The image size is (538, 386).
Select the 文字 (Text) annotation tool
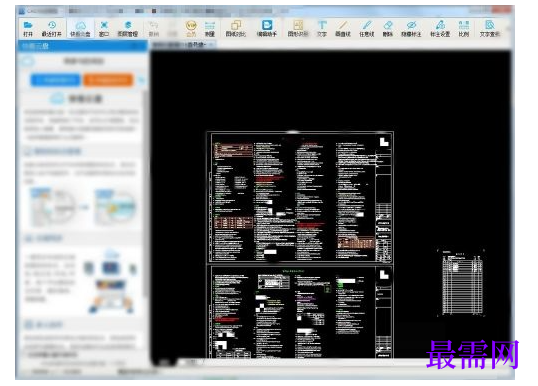pyautogui.click(x=322, y=28)
